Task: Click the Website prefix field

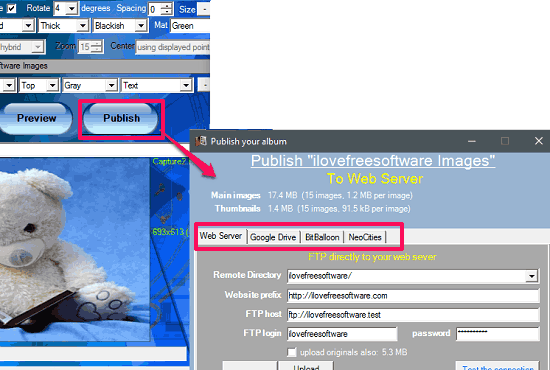Action: (x=413, y=296)
